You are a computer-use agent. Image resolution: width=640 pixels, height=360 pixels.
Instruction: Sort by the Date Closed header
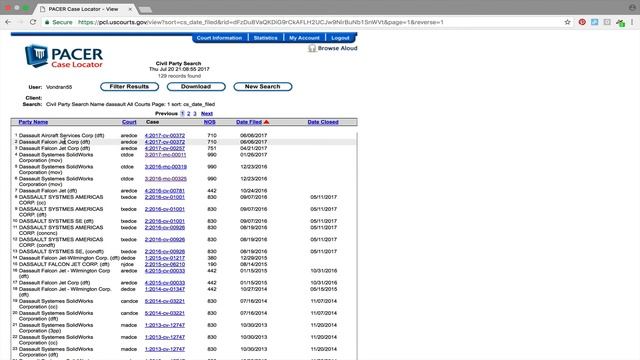(x=323, y=122)
